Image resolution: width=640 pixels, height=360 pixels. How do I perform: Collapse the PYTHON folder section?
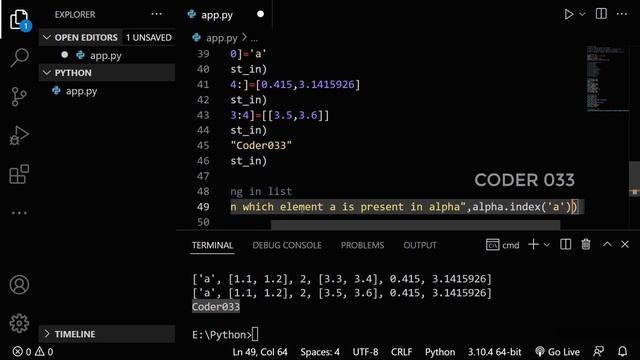coord(47,73)
